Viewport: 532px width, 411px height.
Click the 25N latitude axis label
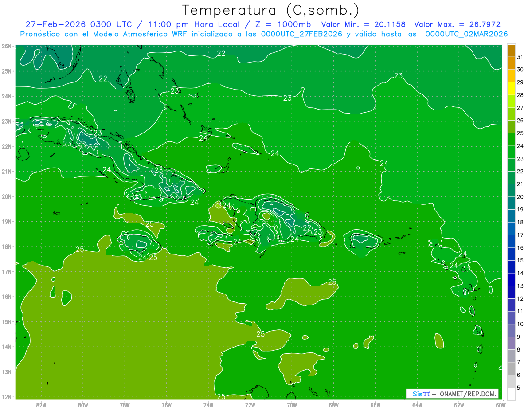point(6,71)
